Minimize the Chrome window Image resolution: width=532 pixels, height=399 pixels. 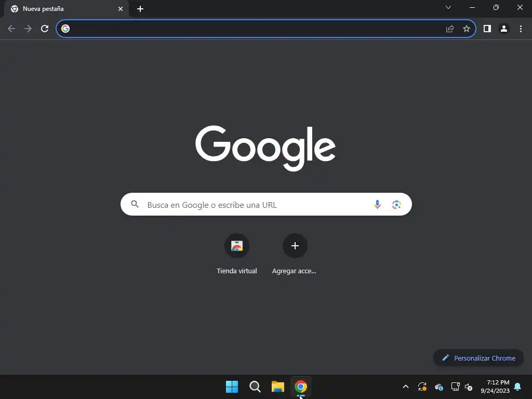[x=472, y=7]
